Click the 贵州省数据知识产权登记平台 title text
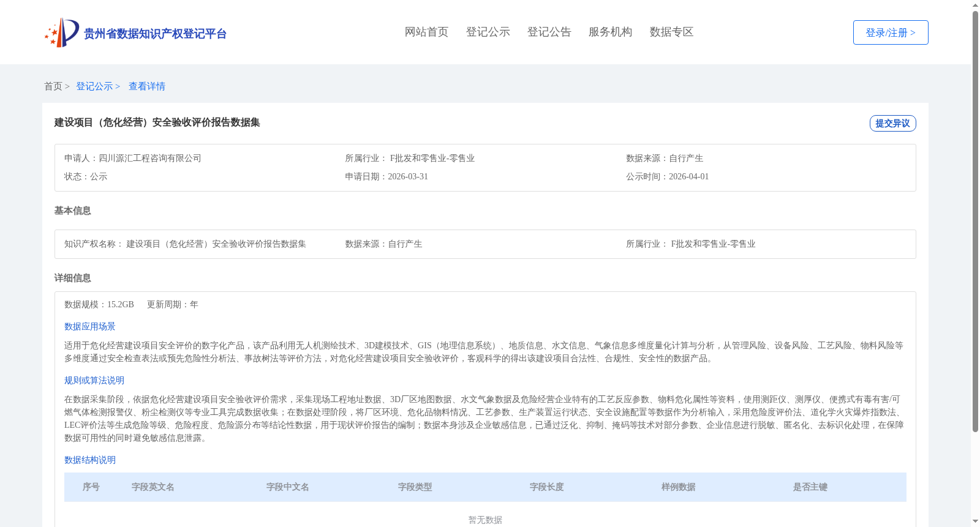This screenshot has height=527, width=980. click(x=155, y=34)
